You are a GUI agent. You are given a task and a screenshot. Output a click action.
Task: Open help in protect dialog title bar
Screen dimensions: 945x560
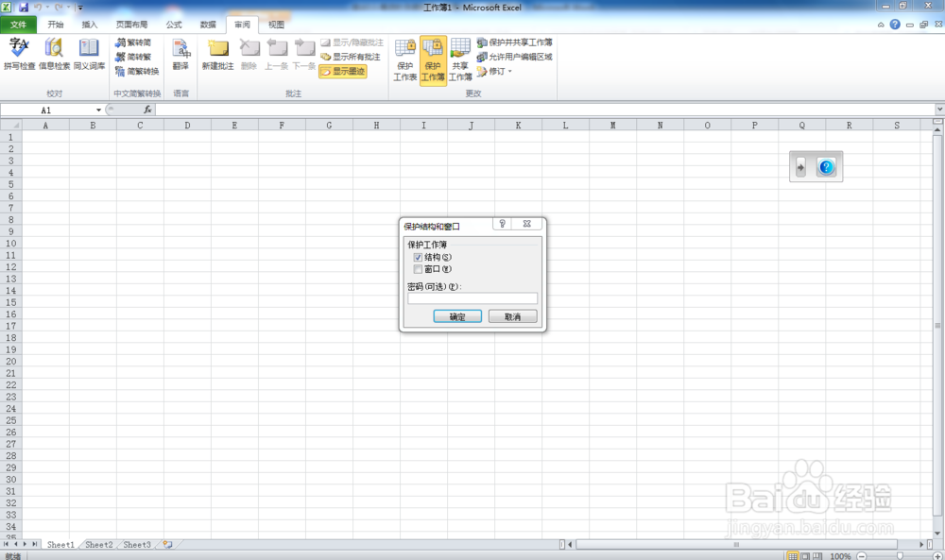502,224
